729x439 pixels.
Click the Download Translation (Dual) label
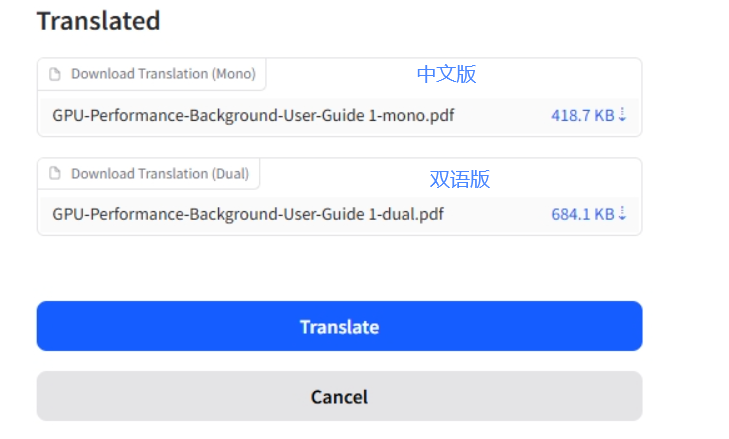click(160, 174)
